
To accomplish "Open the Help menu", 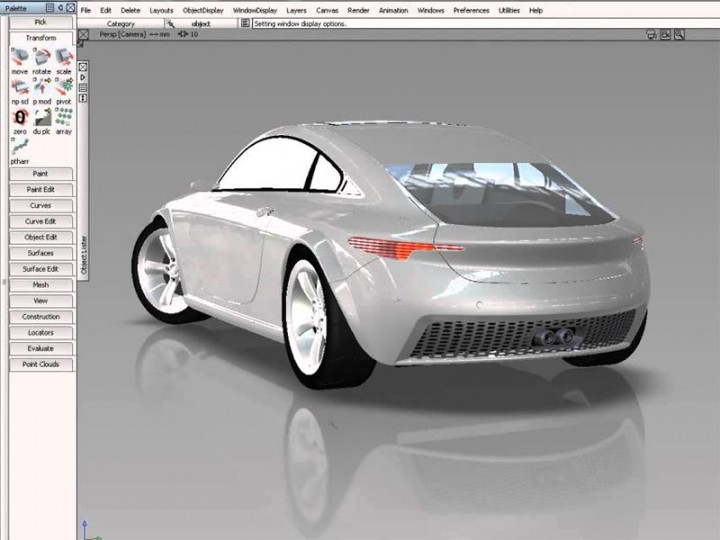I will [536, 10].
